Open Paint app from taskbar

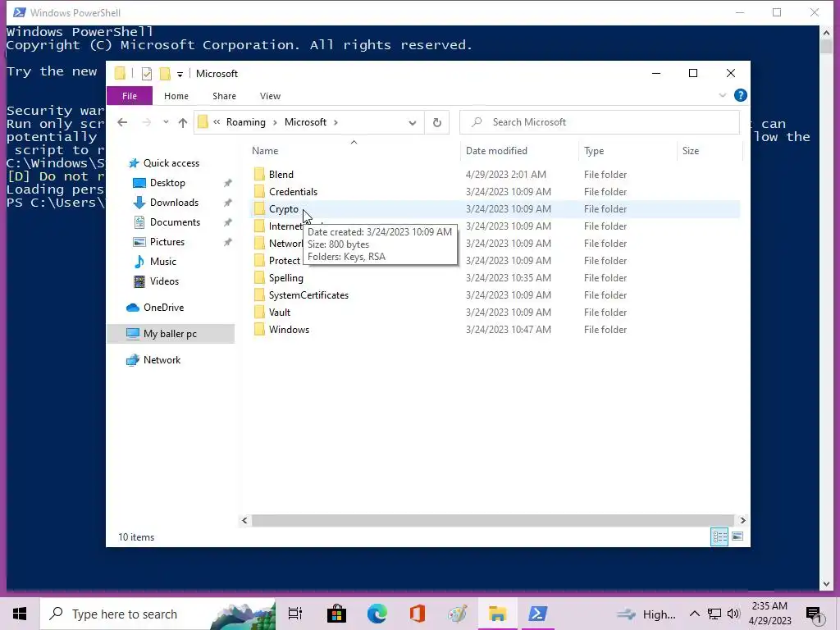pyautogui.click(x=458, y=614)
